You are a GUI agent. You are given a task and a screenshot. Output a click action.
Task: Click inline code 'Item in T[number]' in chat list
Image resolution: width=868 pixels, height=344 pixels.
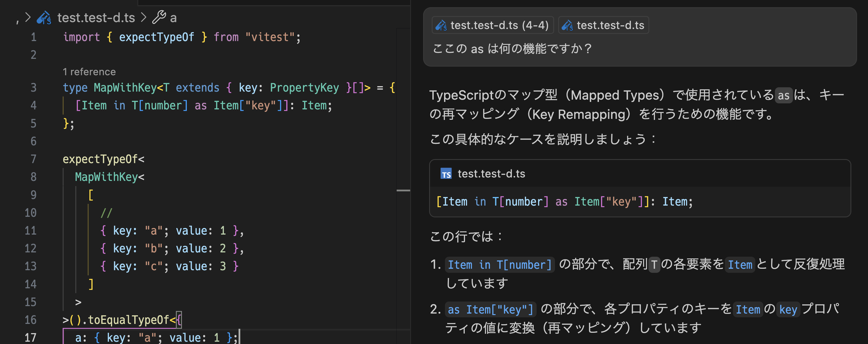tap(500, 265)
